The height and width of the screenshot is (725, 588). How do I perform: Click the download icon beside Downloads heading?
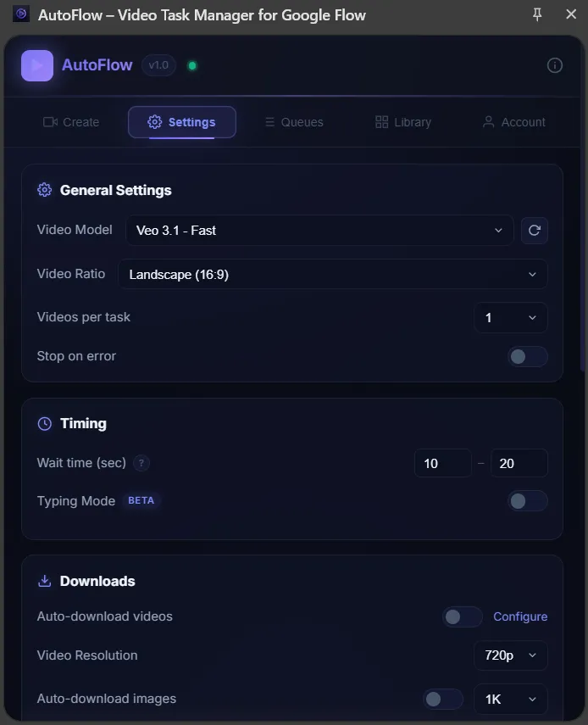pyautogui.click(x=44, y=581)
